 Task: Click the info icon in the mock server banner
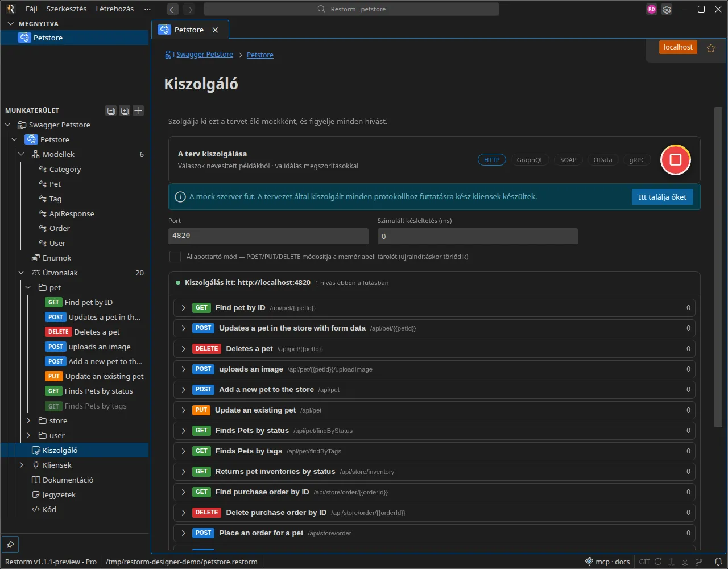180,197
